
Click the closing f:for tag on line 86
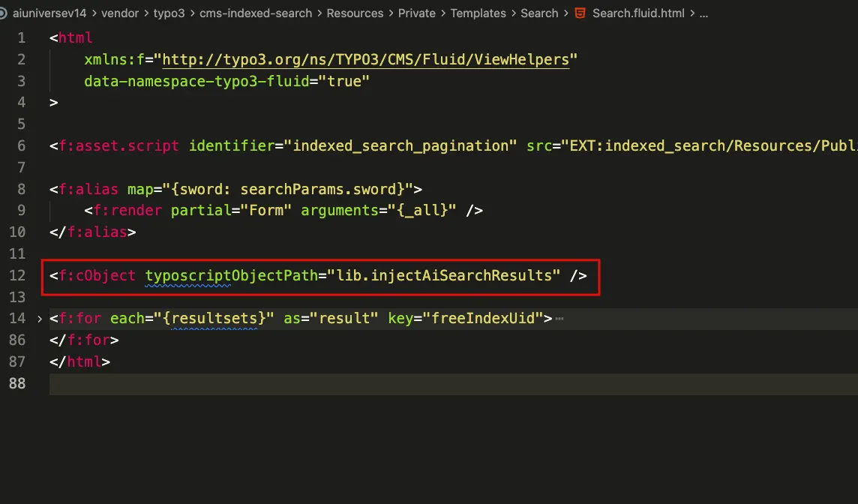point(84,340)
